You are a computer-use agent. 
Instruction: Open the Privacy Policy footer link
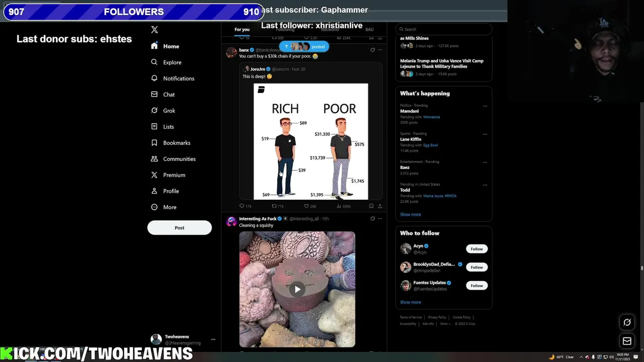pyautogui.click(x=437, y=317)
